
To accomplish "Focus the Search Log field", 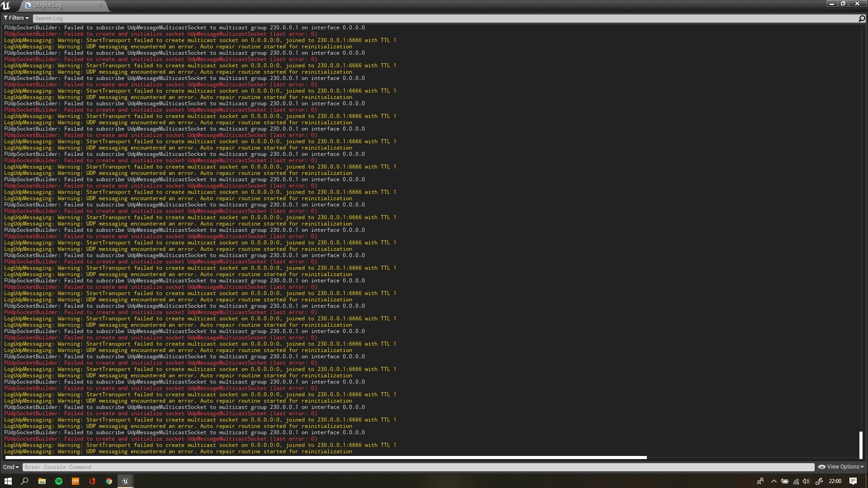I will (445, 19).
